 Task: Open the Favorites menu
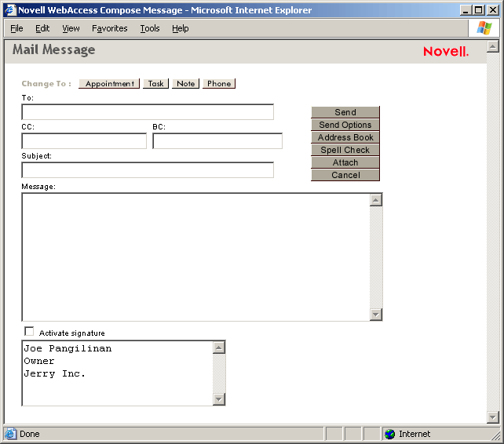point(110,28)
